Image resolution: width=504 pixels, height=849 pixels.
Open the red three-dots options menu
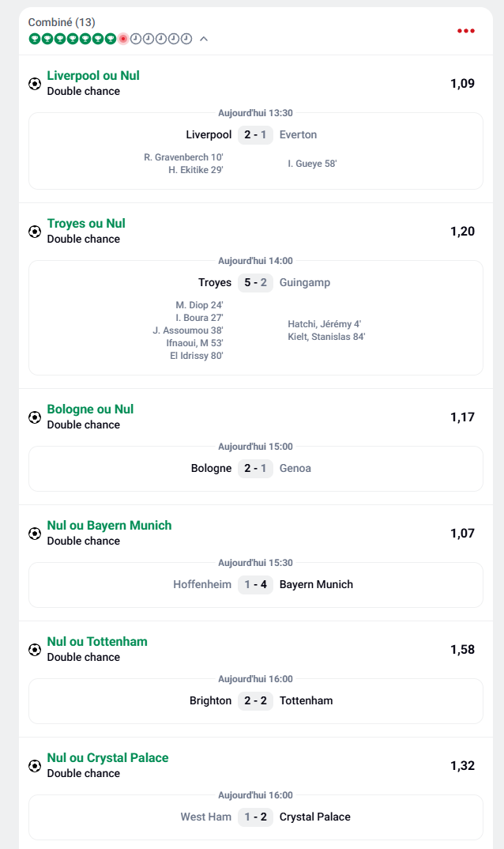point(466,31)
